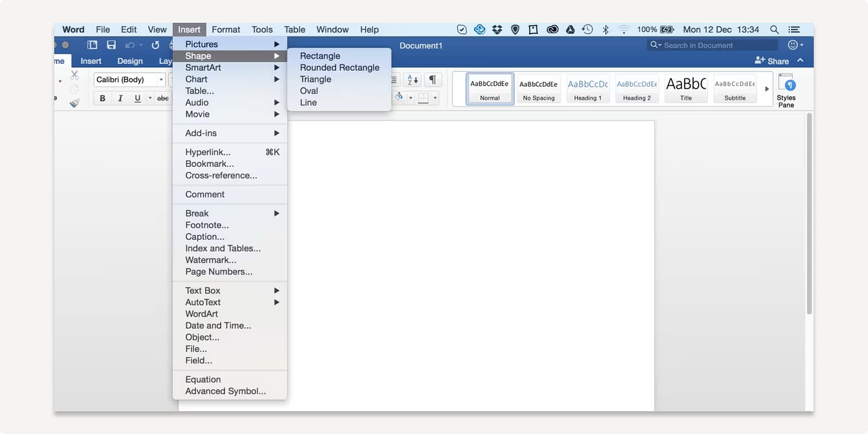Open the Break submenu
Image resolution: width=868 pixels, height=434 pixels.
(230, 213)
